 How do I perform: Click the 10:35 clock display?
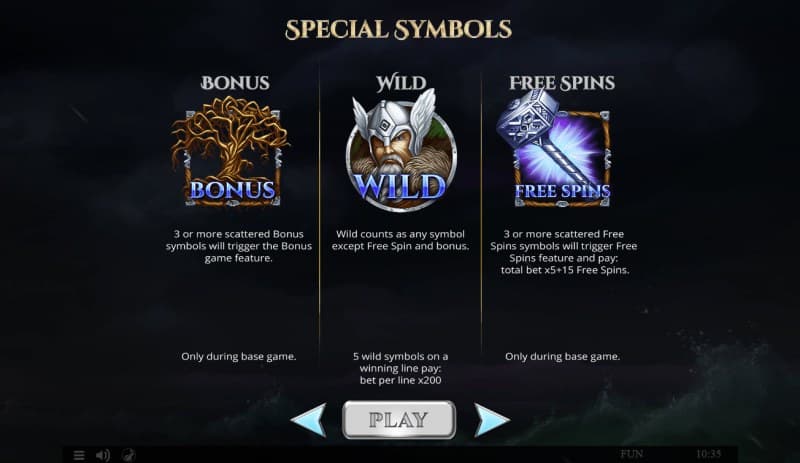pyautogui.click(x=709, y=454)
